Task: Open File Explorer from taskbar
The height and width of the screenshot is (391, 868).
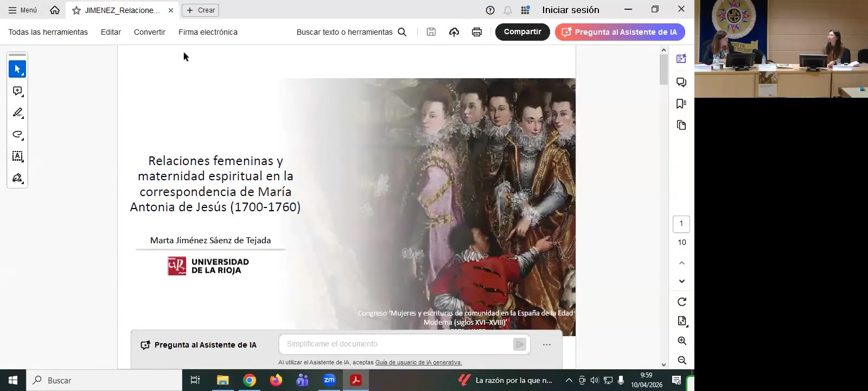Action: coord(223,380)
